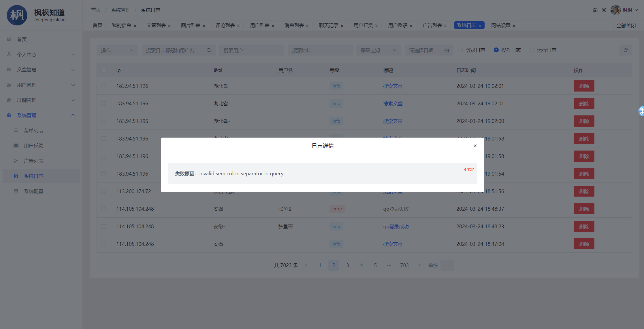Click the user avatar picture
644x329 pixels.
[x=615, y=10]
